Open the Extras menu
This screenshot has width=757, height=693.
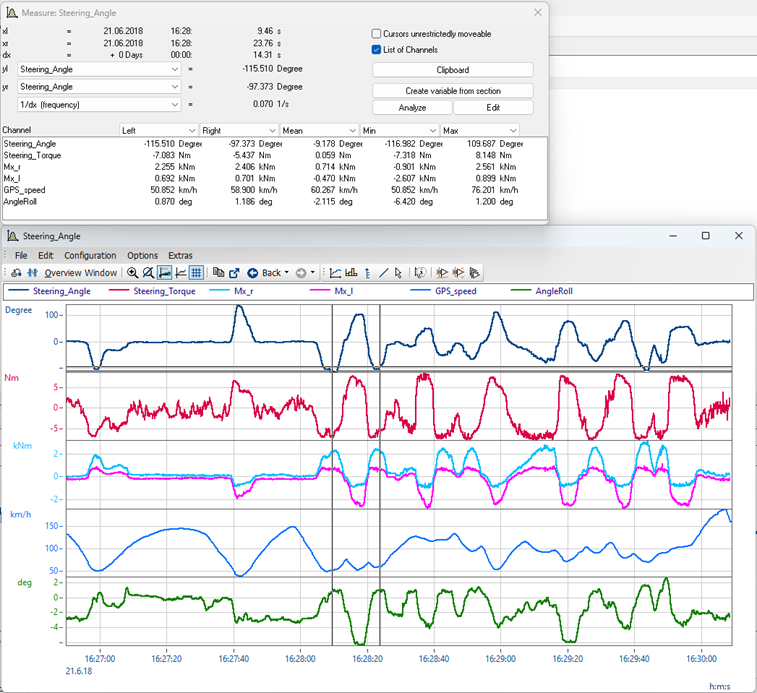point(180,255)
